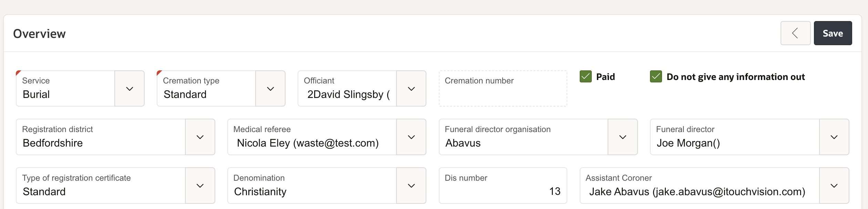The height and width of the screenshot is (209, 868).
Task: Uncheck Do not give any information out
Action: tap(656, 77)
